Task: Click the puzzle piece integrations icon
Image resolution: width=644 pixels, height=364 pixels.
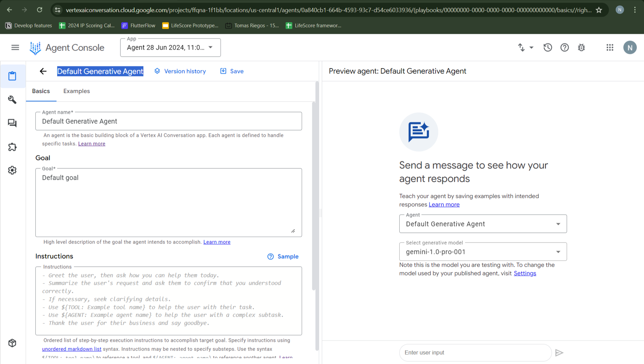Action: click(12, 147)
